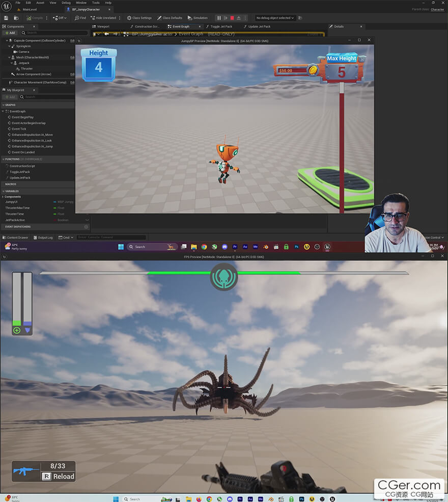
Task: Open the Update Jet Pack tab
Action: click(257, 27)
